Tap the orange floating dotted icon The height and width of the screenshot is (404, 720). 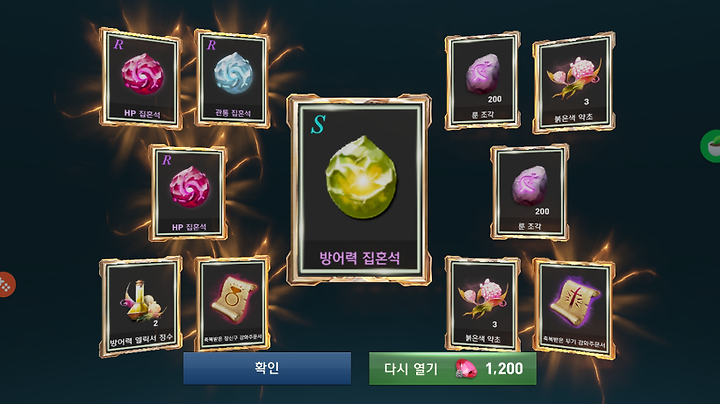(x=6, y=285)
